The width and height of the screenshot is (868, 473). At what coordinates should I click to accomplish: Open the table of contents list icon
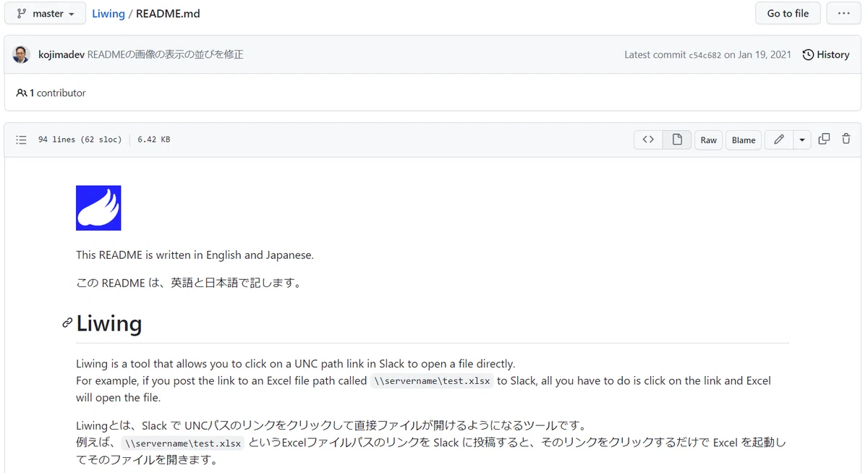click(22, 140)
